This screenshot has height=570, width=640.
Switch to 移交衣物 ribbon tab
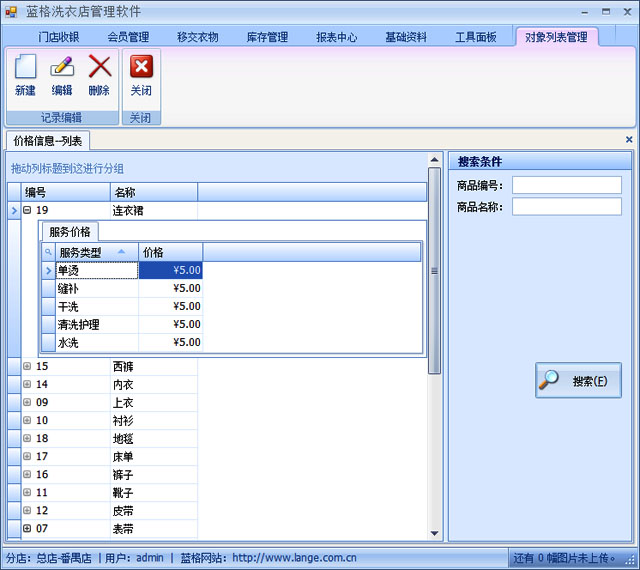pos(198,37)
